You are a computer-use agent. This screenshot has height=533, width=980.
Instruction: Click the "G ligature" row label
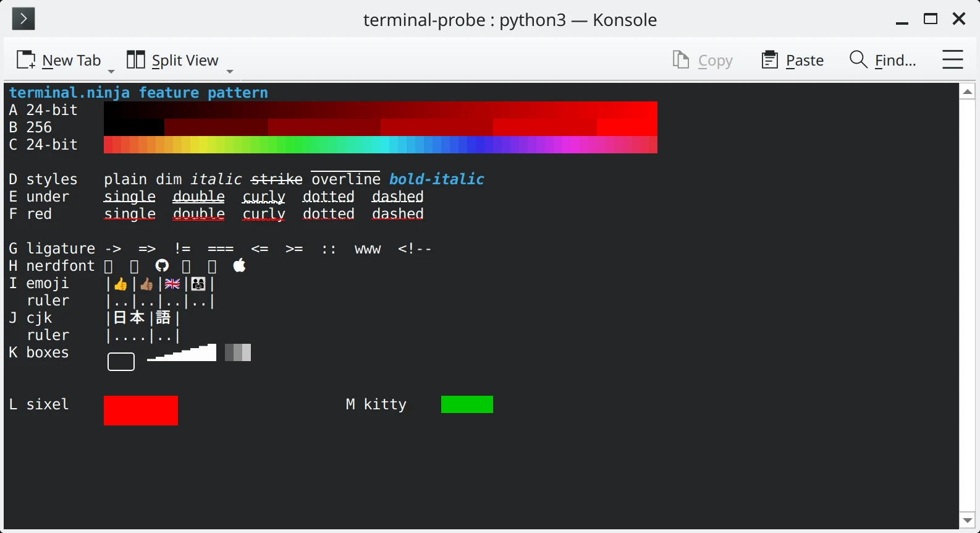[52, 249]
